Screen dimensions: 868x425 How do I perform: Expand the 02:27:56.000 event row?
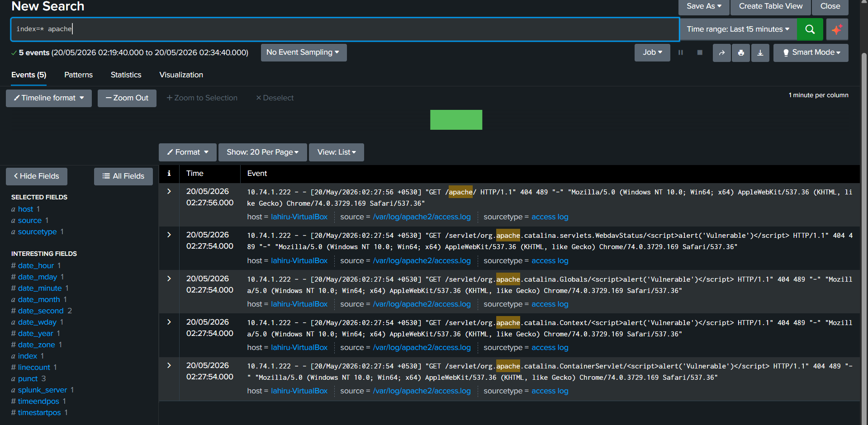(169, 191)
